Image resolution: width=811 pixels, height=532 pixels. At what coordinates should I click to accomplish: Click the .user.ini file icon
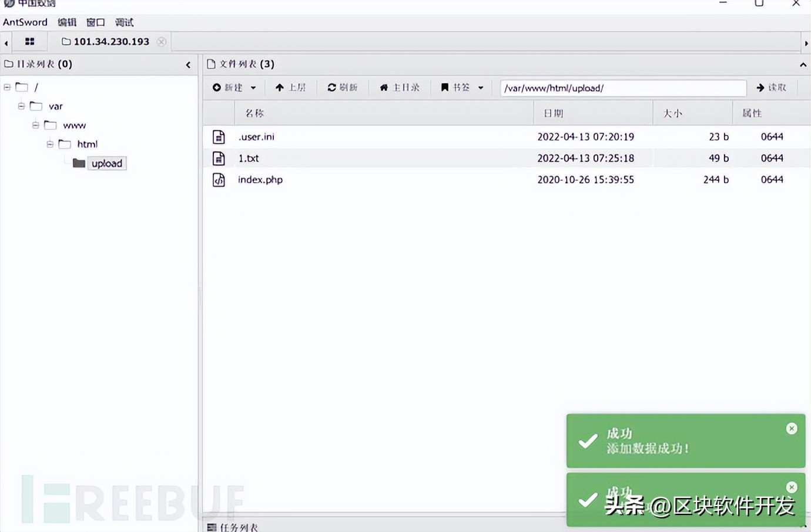tap(218, 136)
